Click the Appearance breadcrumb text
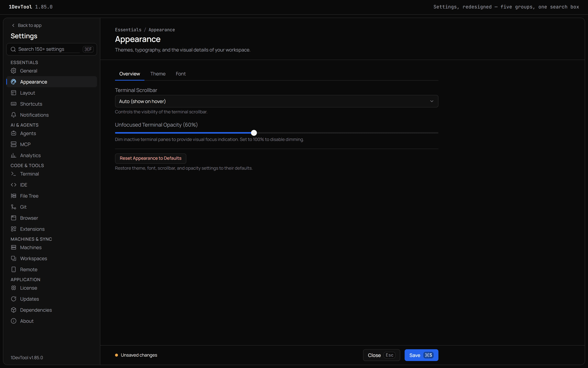Image resolution: width=588 pixels, height=368 pixels. (162, 30)
